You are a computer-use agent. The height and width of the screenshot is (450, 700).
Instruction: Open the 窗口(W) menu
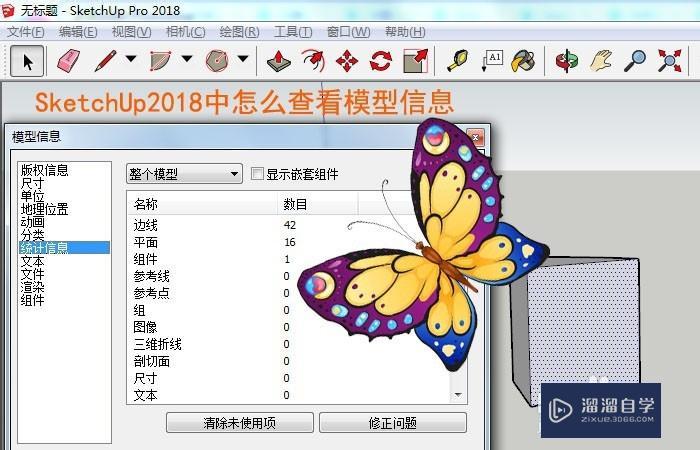pyautogui.click(x=348, y=32)
